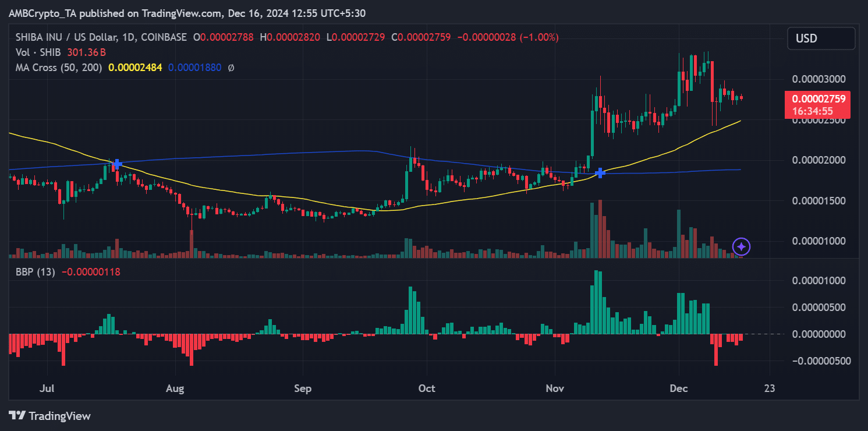Click the purple sparkle indicator icon
Screen dimensions: 868x431
pos(741,247)
